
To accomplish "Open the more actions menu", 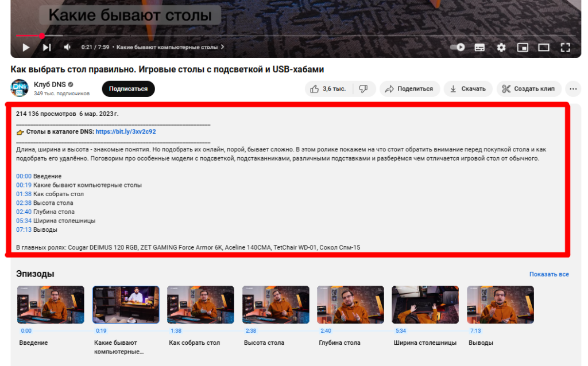I will tap(573, 89).
